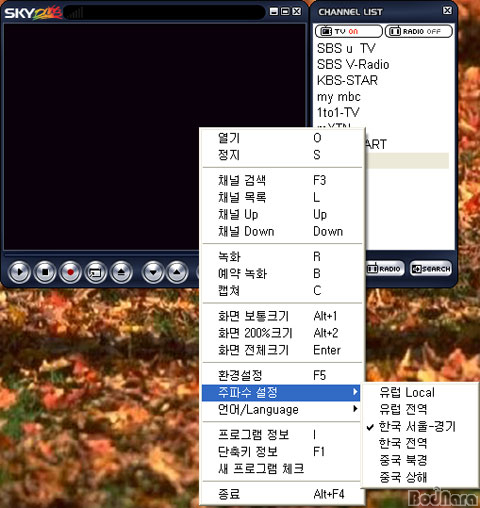The image size is (480, 508).
Task: Click the channel down arrow button
Action: coord(153,272)
